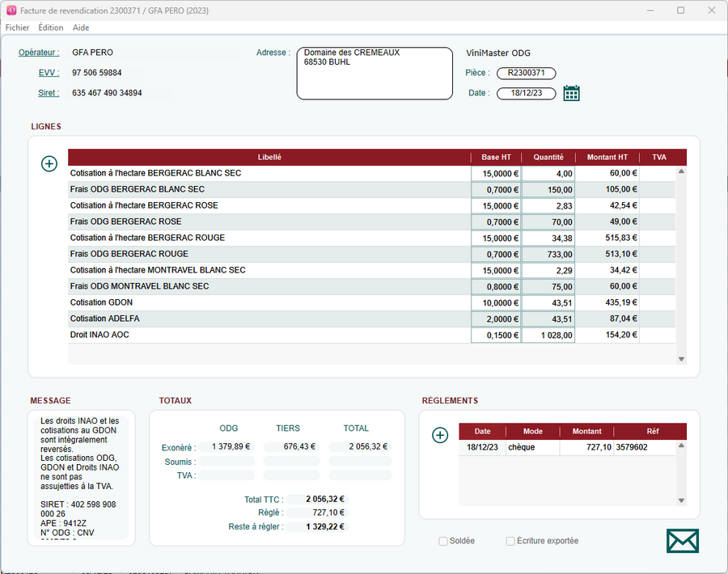Image resolution: width=728 pixels, height=574 pixels.
Task: Click the address text box
Action: [x=375, y=74]
